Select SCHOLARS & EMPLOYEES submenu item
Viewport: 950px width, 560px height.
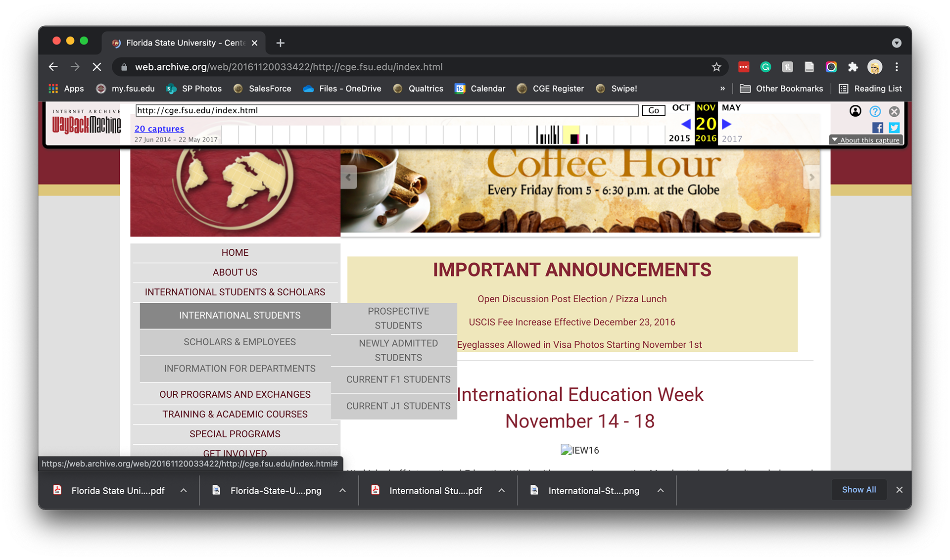pos(236,342)
